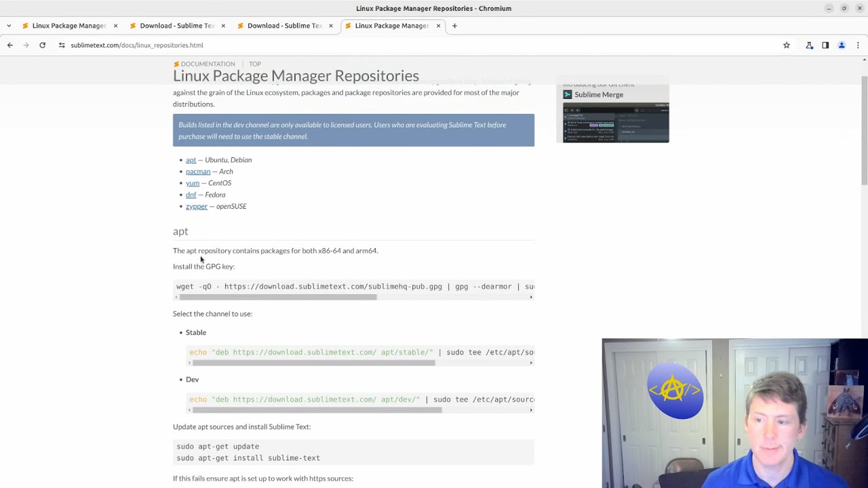Close the second Download Sublime Text tab

[x=223, y=26]
